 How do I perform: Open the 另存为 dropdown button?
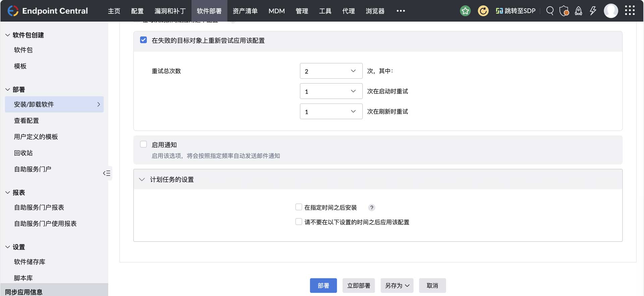pyautogui.click(x=397, y=286)
